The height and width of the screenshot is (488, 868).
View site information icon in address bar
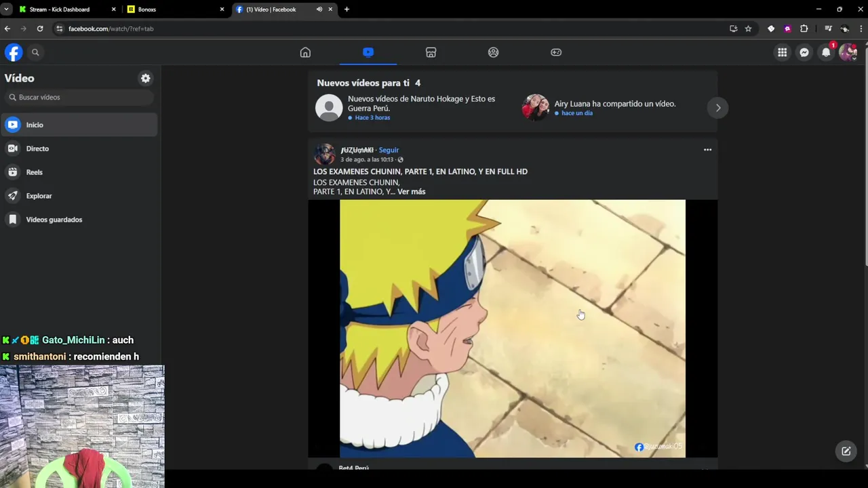click(59, 28)
